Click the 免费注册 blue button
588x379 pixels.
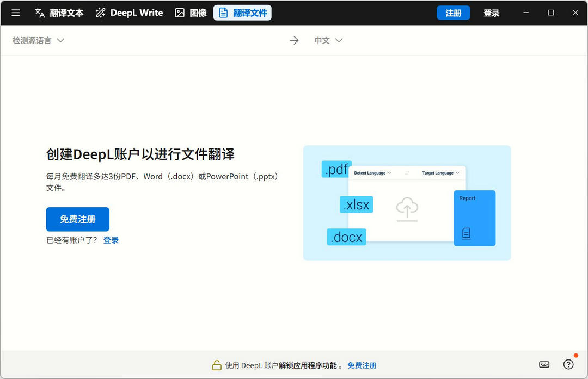77,219
